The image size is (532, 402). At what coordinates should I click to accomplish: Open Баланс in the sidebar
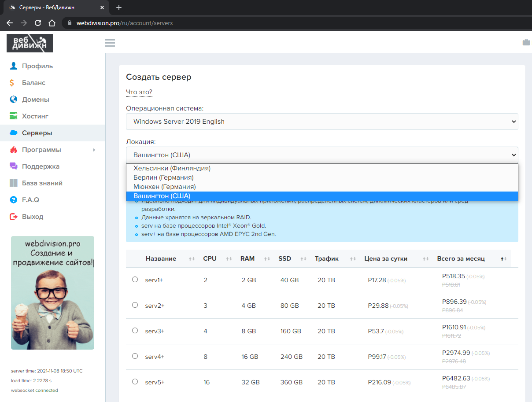point(33,83)
